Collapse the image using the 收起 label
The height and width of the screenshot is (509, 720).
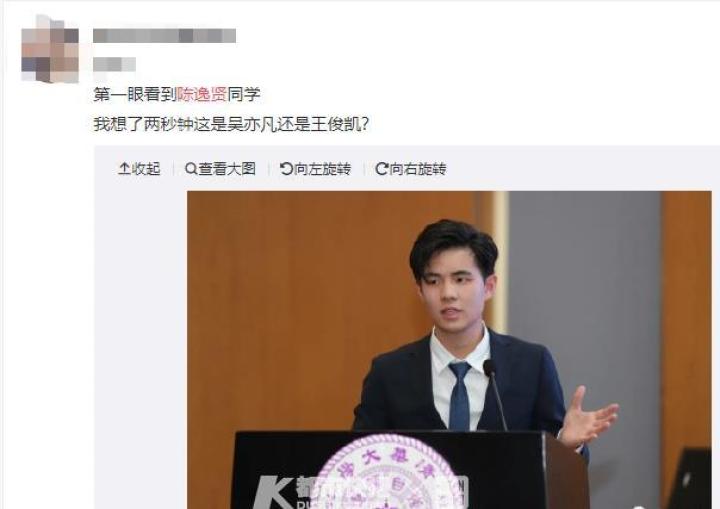(146, 169)
